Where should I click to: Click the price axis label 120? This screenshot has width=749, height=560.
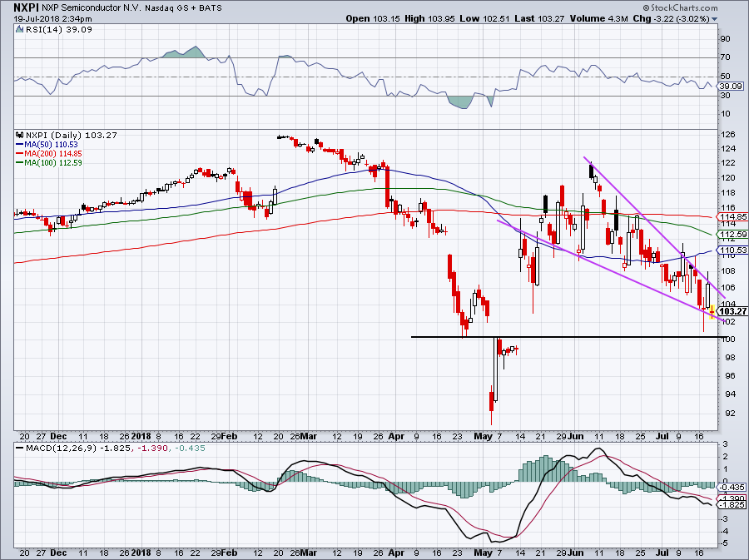point(728,178)
